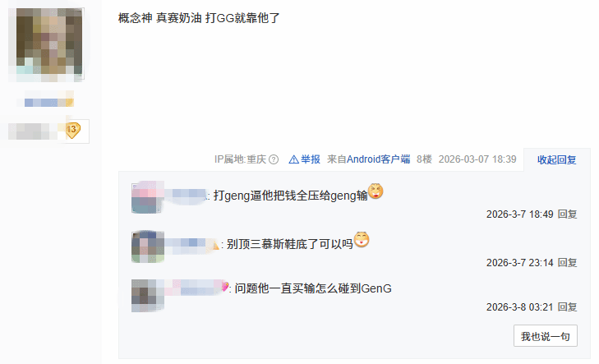Open third reply commenter's avatar

point(147,296)
